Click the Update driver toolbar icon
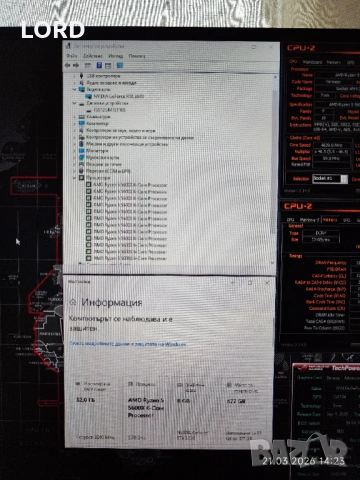Screen dimensions: 360x480 tap(108, 65)
